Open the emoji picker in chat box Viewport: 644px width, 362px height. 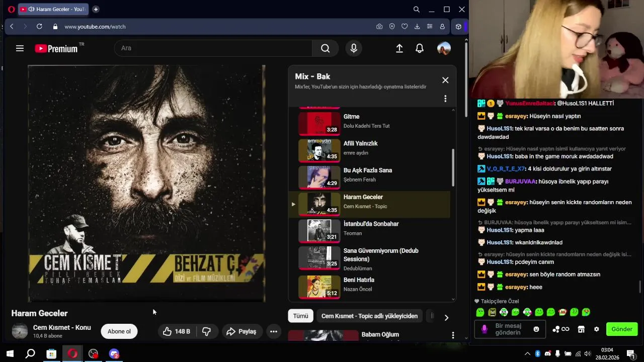(x=536, y=329)
